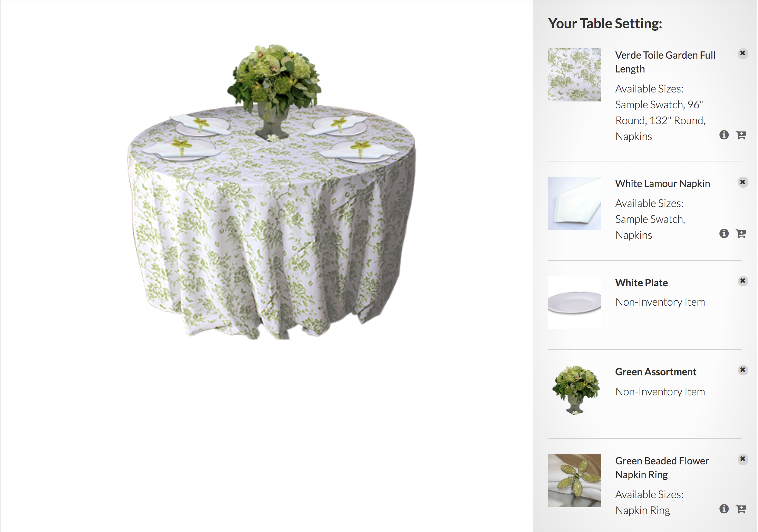Open Verde Toile Garden Full Length title link
The image size is (758, 532).
pos(665,62)
